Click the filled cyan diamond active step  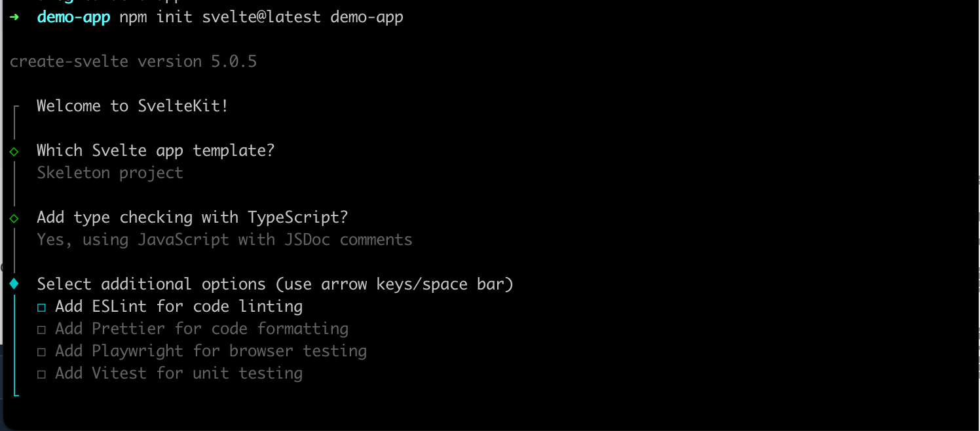pyautogui.click(x=14, y=284)
